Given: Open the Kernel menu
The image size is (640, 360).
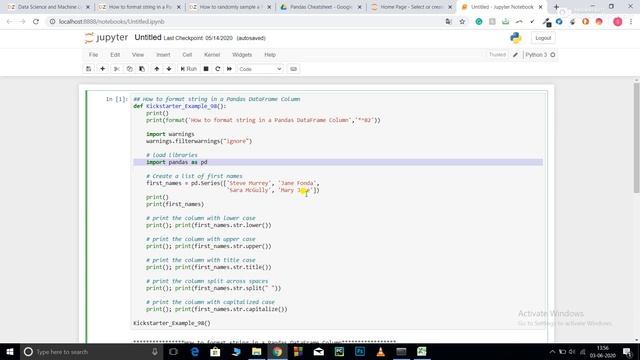Looking at the screenshot, I should (x=212, y=55).
